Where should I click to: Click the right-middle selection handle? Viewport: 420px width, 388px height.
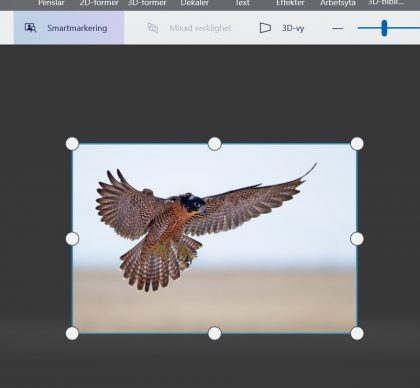(x=357, y=239)
